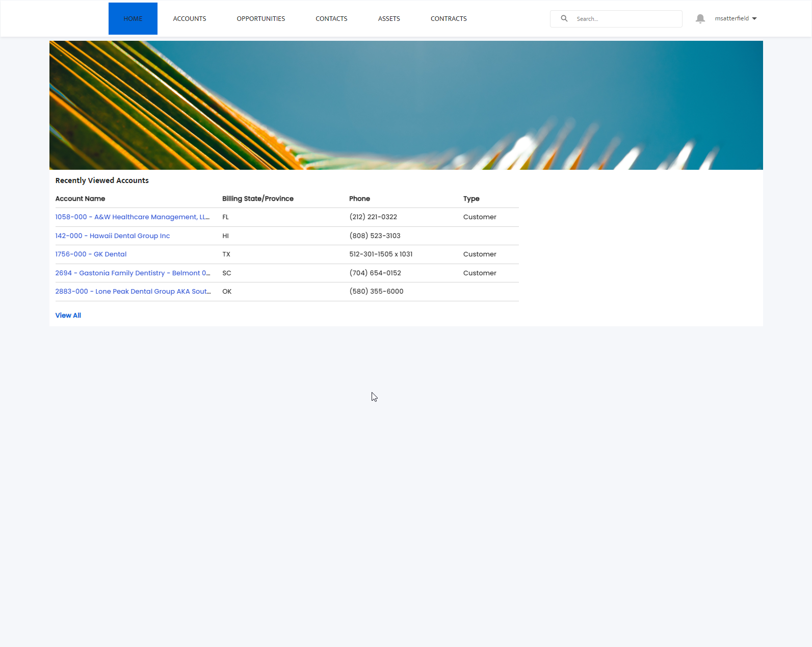Navigate to the Contracts tab
The height and width of the screenshot is (647, 812).
(x=449, y=19)
